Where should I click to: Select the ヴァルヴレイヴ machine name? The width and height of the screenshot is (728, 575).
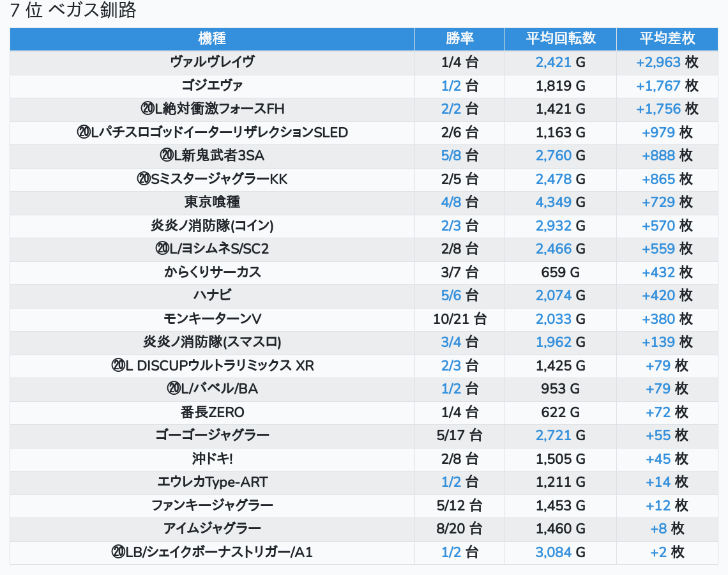[x=212, y=63]
